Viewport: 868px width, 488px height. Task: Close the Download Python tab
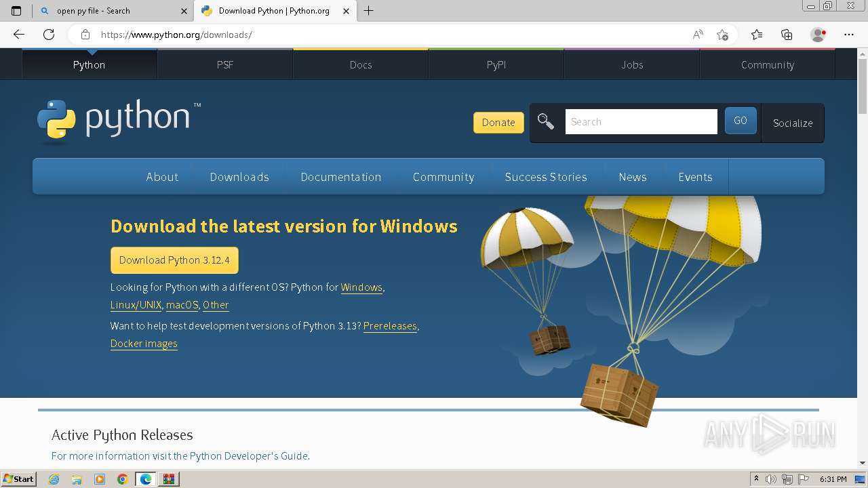click(347, 11)
